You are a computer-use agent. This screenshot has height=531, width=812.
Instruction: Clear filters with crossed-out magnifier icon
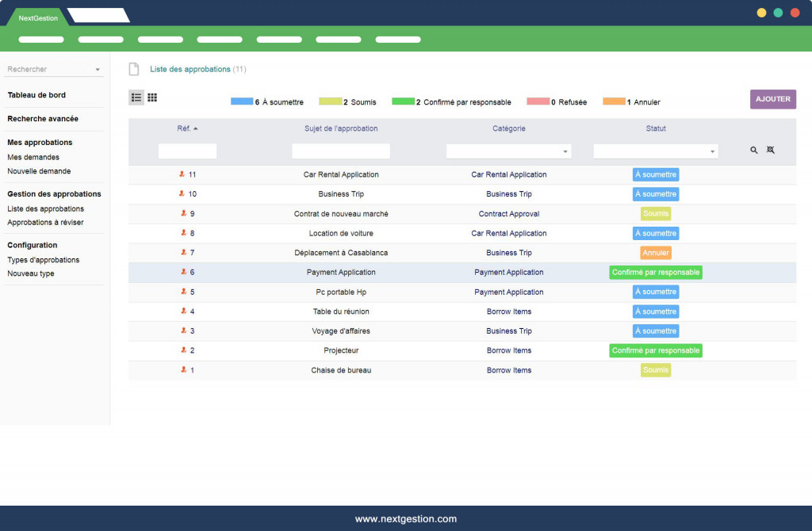770,150
